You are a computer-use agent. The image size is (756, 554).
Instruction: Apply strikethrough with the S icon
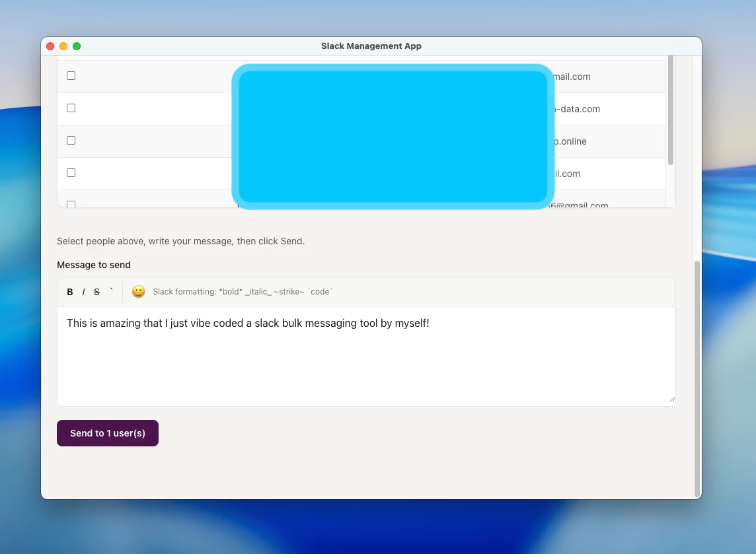[97, 292]
